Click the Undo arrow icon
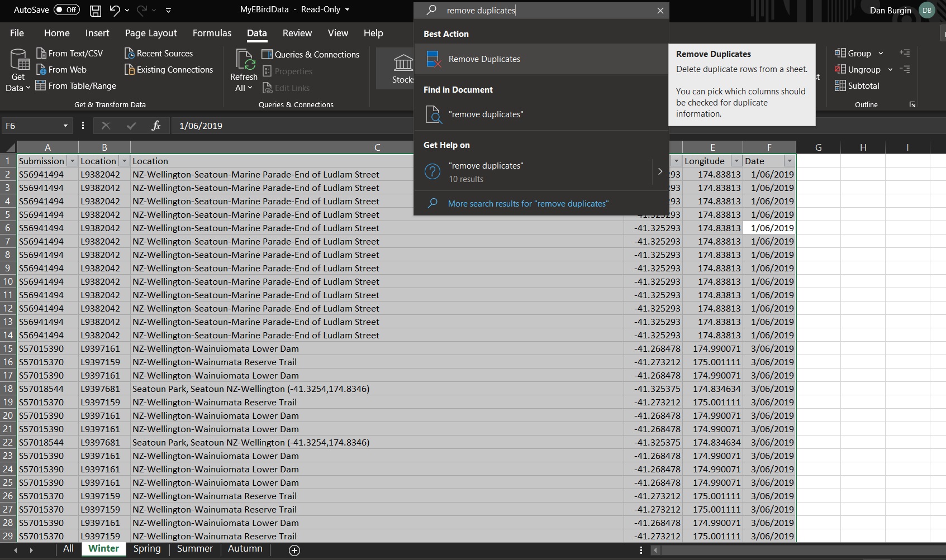Image resolution: width=946 pixels, height=560 pixels. (115, 10)
